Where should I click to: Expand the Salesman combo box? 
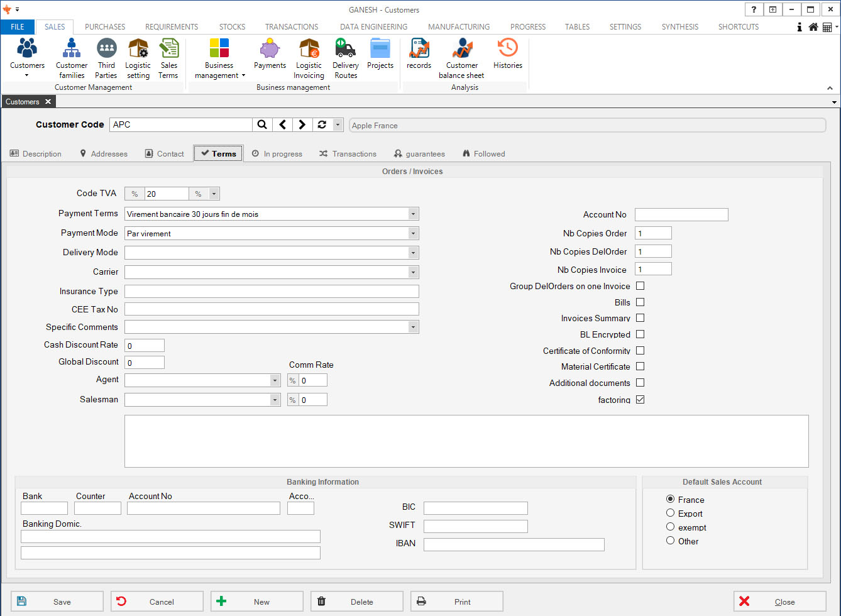[275, 400]
